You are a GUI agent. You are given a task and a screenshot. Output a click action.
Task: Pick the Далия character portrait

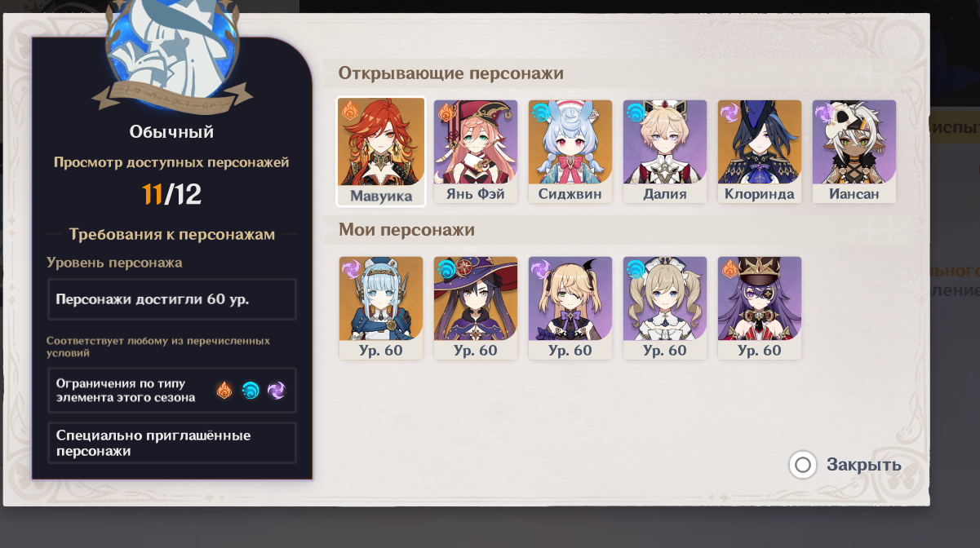point(665,152)
